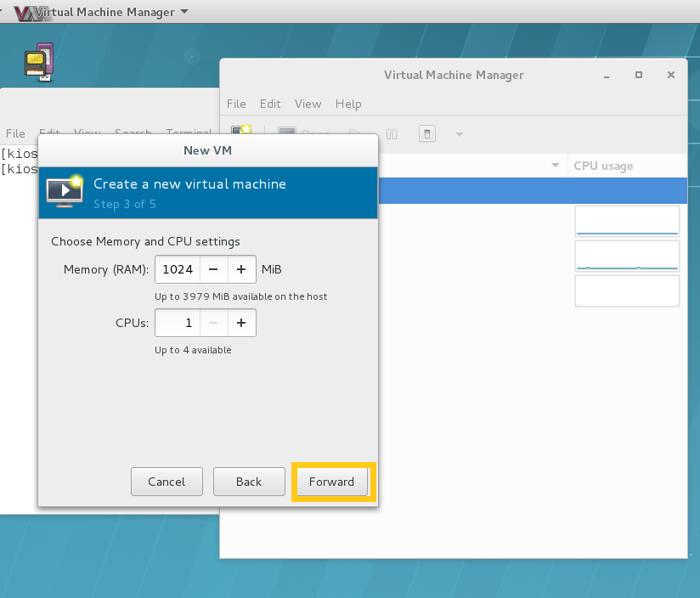700x598 pixels.
Task: Select the highlighted blue row in VM list
Action: click(533, 190)
